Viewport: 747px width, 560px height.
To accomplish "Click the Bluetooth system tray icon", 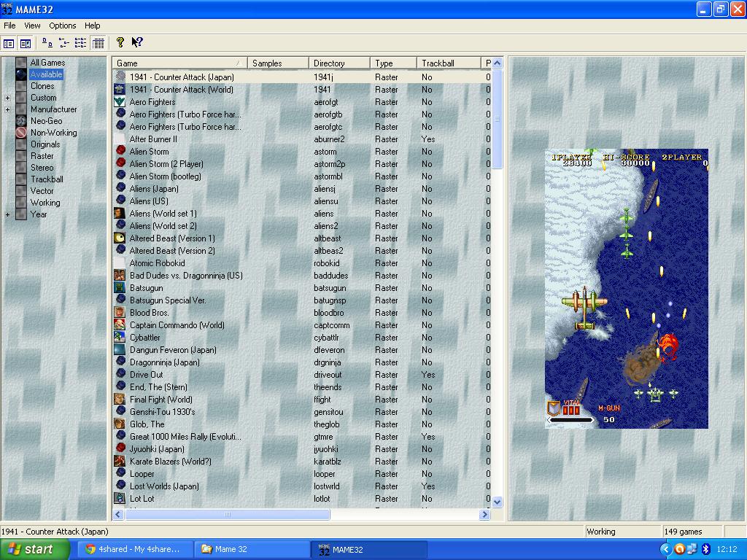I will (x=705, y=550).
